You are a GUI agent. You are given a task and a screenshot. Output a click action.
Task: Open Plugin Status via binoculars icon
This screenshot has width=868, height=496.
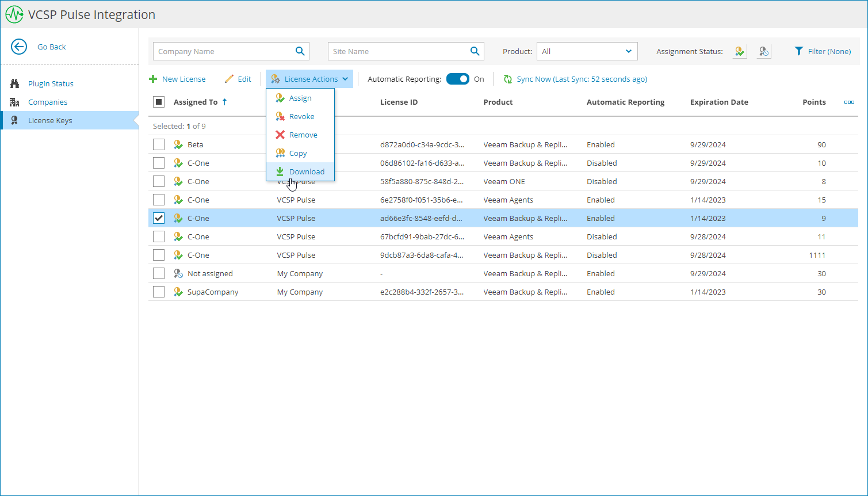(15, 83)
